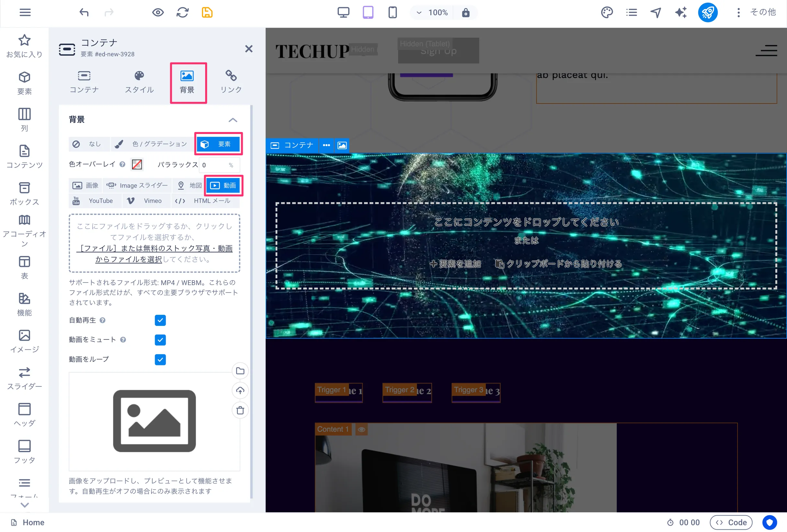The image size is (787, 532).
Task: Switch to the コンテナ tab
Action: (84, 82)
